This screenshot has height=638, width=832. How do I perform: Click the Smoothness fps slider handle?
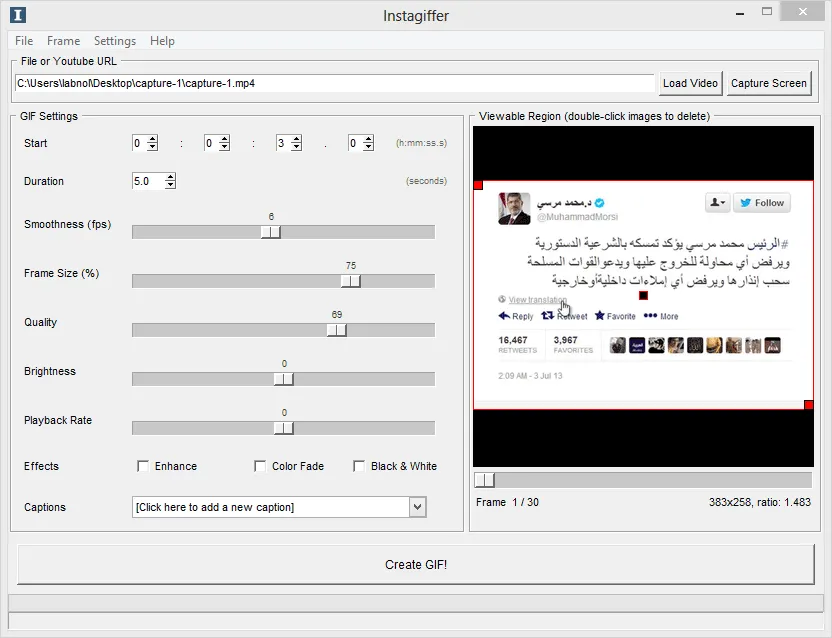tap(270, 232)
